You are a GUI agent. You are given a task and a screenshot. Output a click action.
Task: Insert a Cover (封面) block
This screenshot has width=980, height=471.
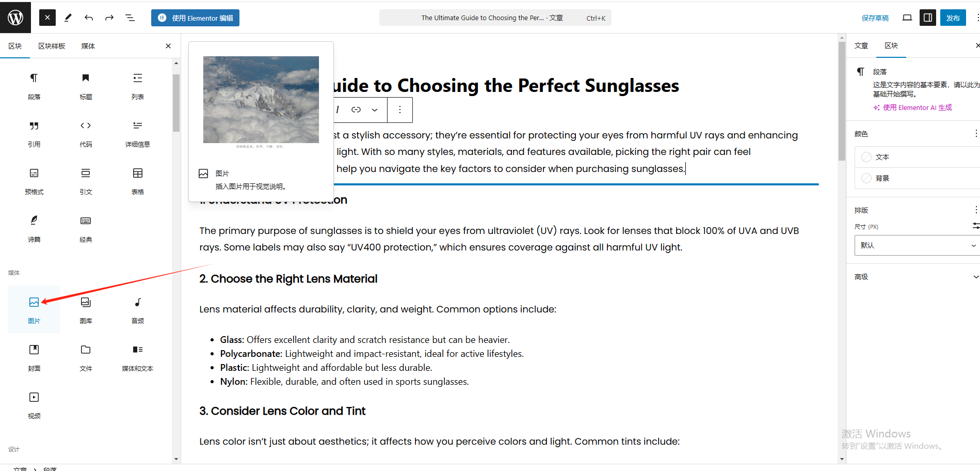point(34,356)
